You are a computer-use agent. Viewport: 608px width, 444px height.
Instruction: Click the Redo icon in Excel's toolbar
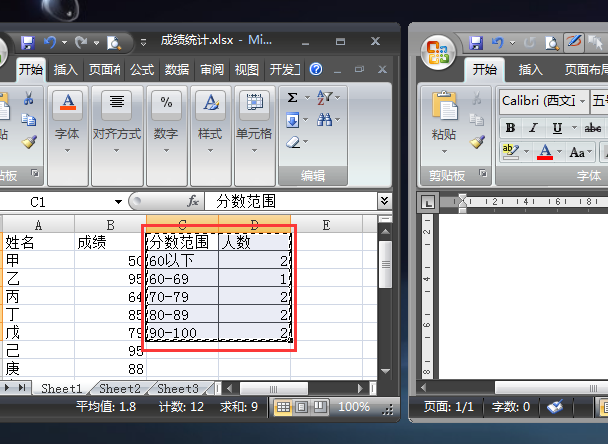pyautogui.click(x=81, y=42)
